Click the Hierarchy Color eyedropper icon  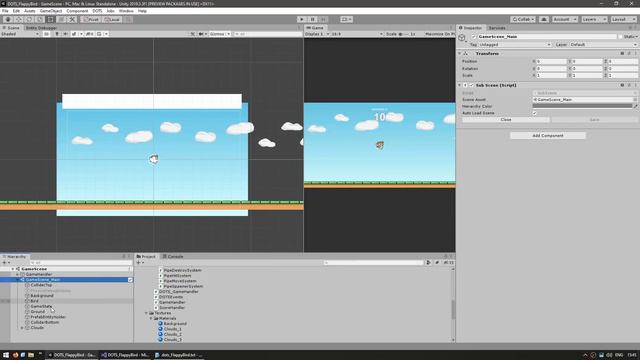(x=636, y=106)
